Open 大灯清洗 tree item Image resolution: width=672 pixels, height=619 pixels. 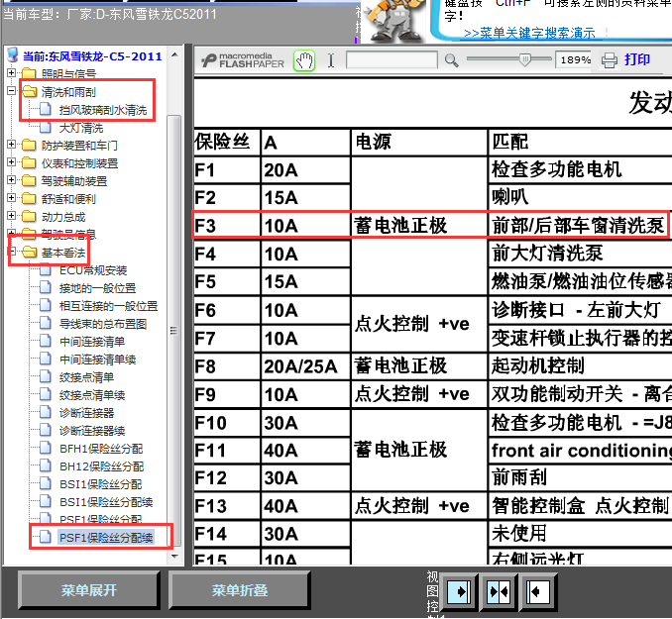(x=81, y=128)
